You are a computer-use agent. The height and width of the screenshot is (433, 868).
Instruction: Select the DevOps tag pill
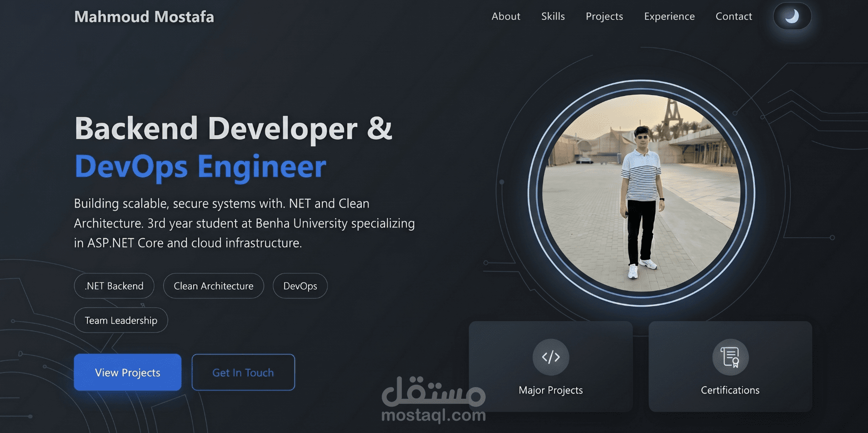click(x=300, y=286)
